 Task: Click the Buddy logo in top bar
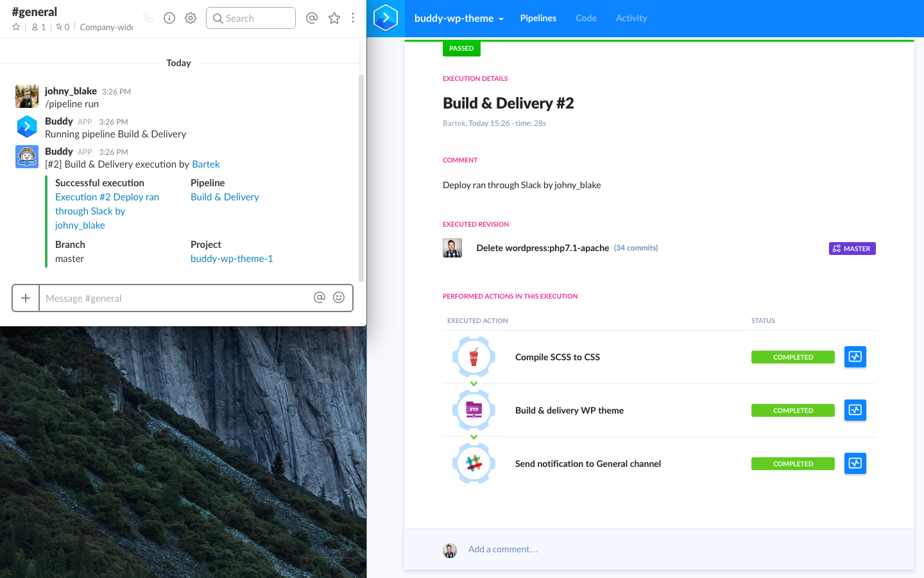click(x=386, y=18)
